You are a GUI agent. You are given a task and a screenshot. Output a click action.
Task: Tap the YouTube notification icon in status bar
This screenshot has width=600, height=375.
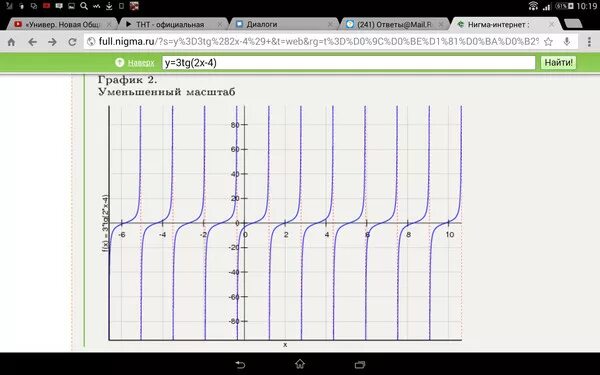pos(46,6)
